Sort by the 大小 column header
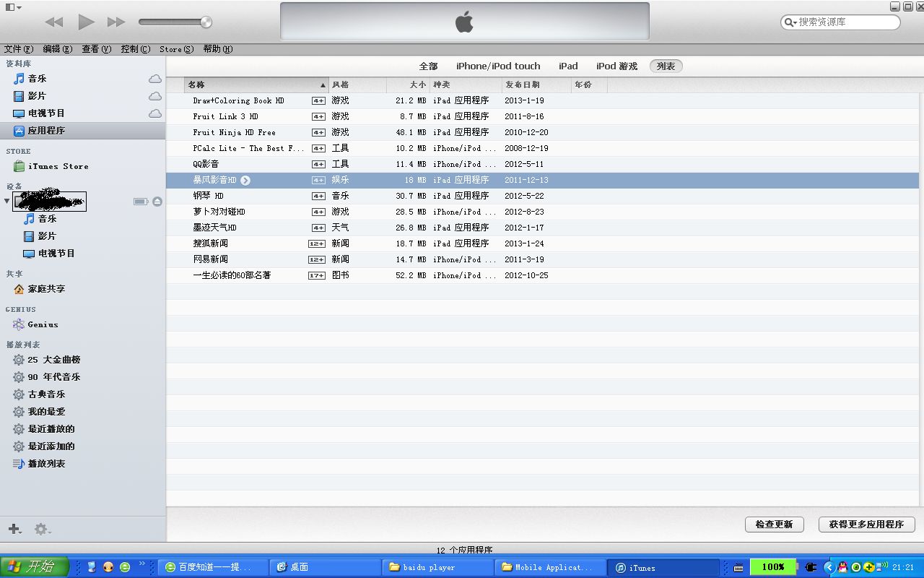 [408, 85]
